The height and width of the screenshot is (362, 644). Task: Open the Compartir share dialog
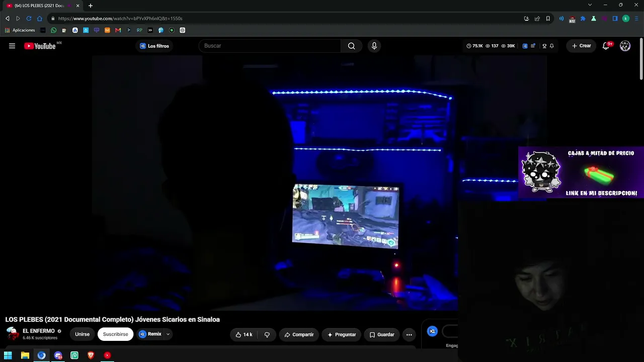coord(299,334)
